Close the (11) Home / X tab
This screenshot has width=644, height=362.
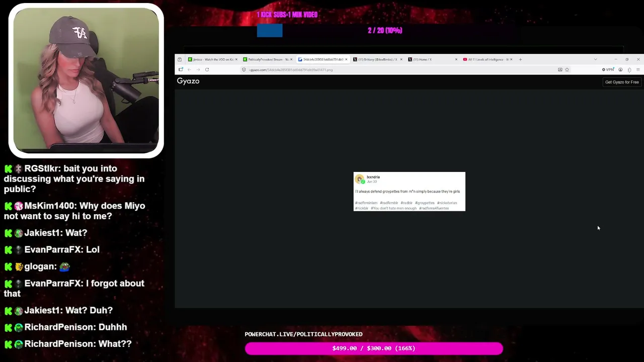(x=456, y=59)
